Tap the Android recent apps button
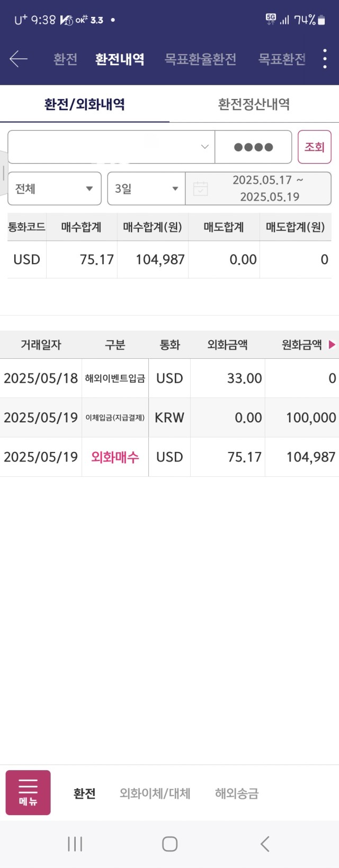Screen dimensions: 339x868 pyautogui.click(x=75, y=844)
